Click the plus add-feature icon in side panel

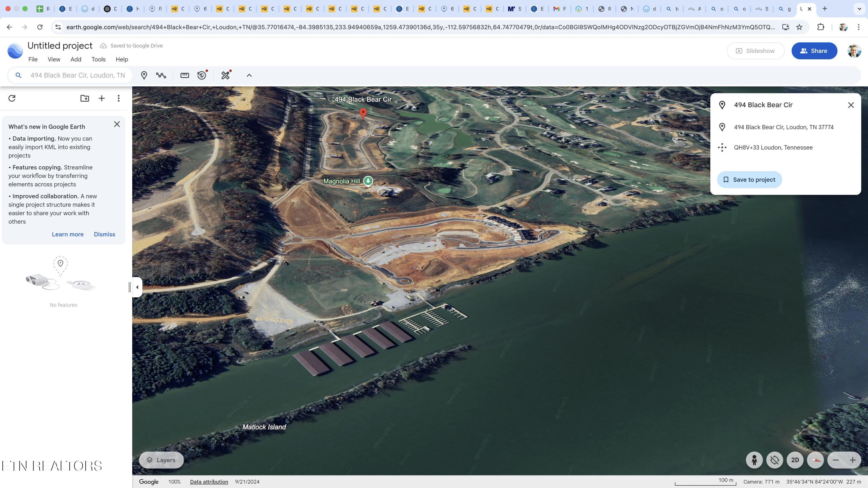coord(102,98)
